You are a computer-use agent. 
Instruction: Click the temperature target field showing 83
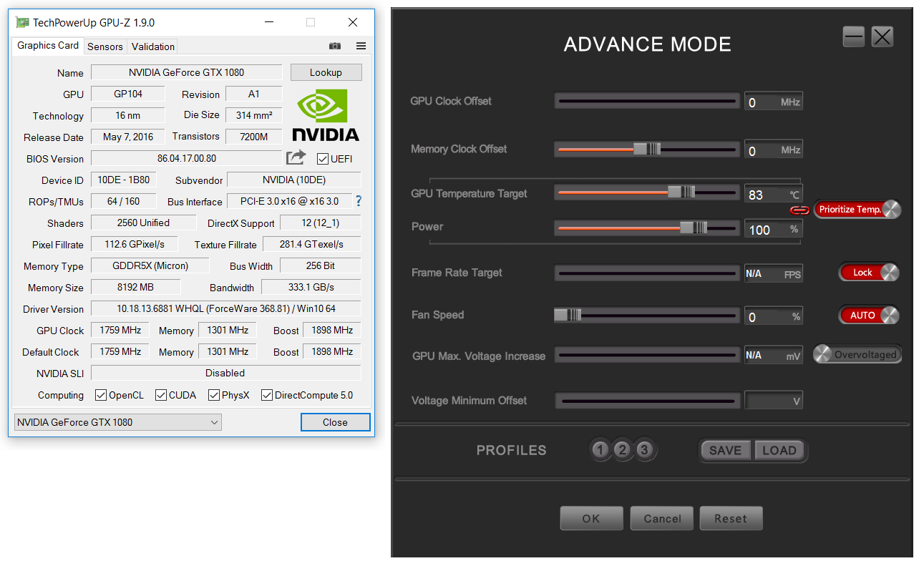pos(774,194)
